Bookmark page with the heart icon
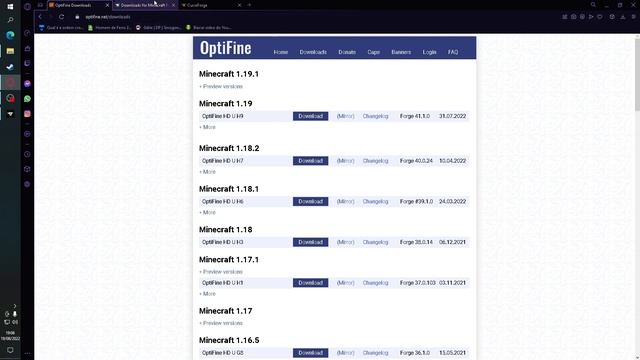The height and width of the screenshot is (360, 640). [x=600, y=17]
